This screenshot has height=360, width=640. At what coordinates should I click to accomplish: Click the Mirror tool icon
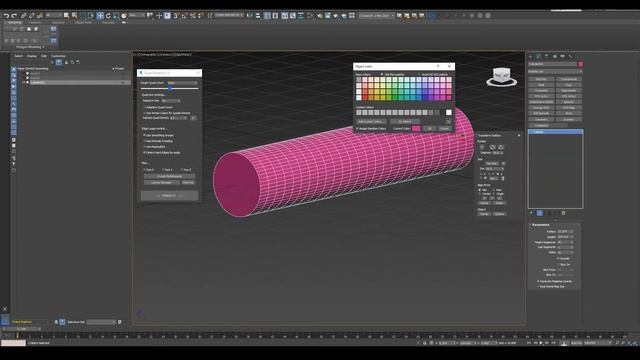[249, 16]
